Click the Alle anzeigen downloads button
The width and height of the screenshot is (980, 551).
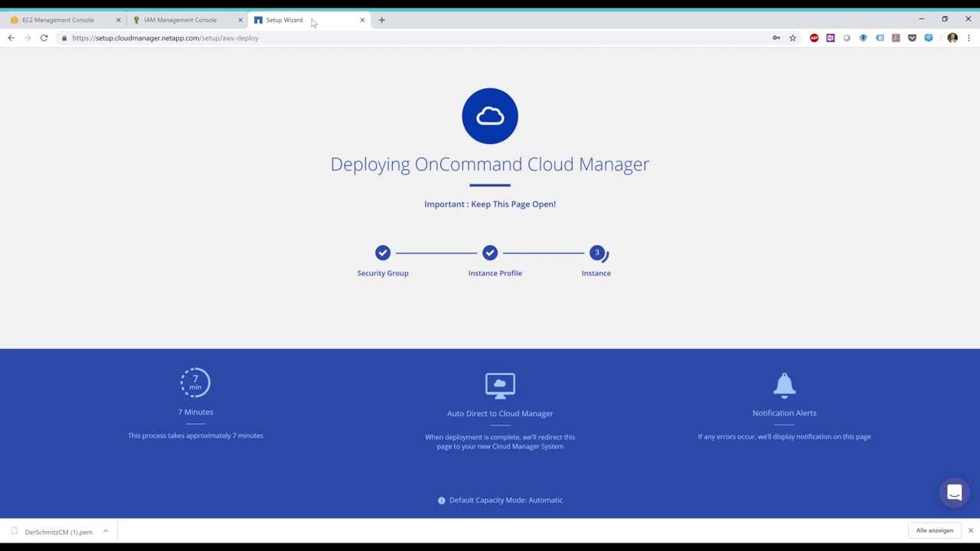935,530
